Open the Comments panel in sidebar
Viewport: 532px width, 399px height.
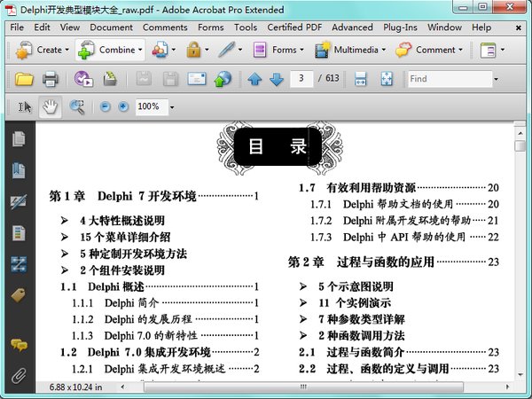[x=19, y=345]
